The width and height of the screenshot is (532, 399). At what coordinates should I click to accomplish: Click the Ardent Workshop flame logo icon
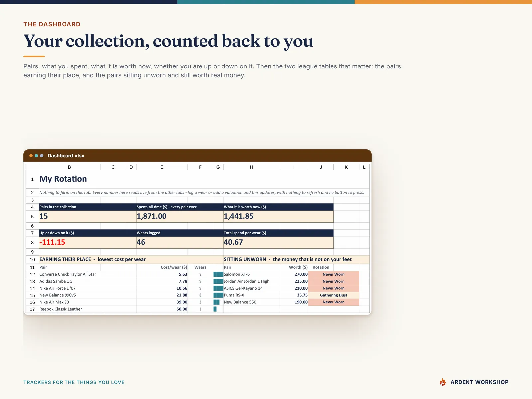click(443, 382)
